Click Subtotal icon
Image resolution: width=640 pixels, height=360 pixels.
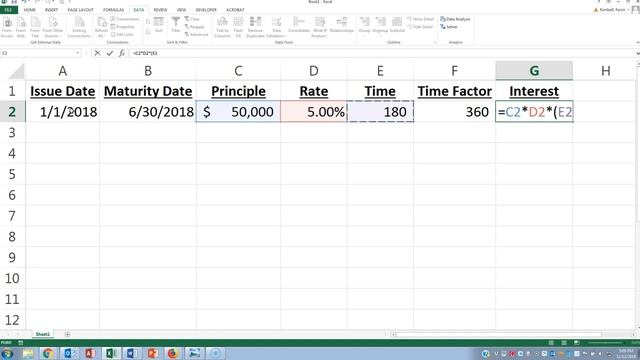point(397,24)
